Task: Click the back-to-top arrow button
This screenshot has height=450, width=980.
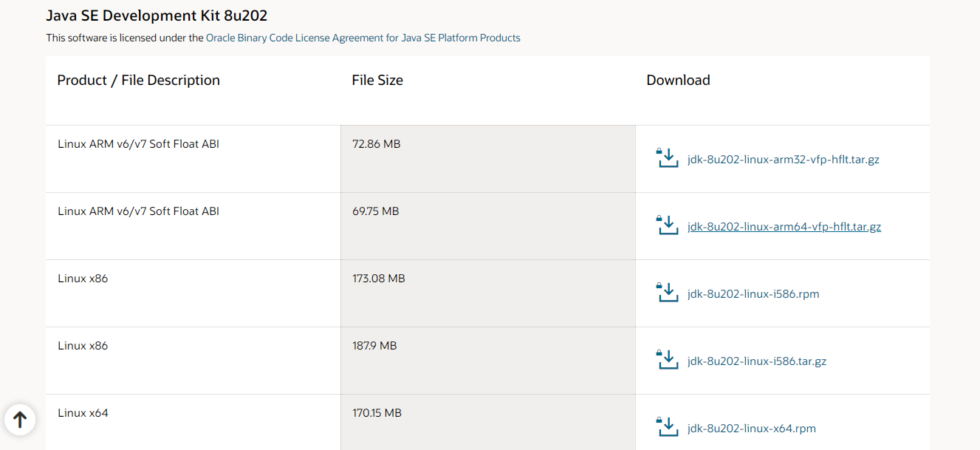Action: tap(20, 419)
